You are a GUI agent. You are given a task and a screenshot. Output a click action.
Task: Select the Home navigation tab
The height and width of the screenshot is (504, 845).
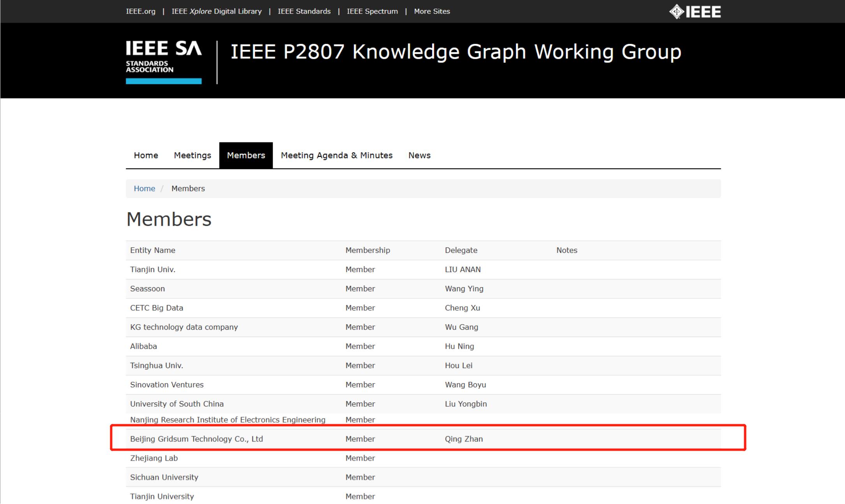(146, 155)
